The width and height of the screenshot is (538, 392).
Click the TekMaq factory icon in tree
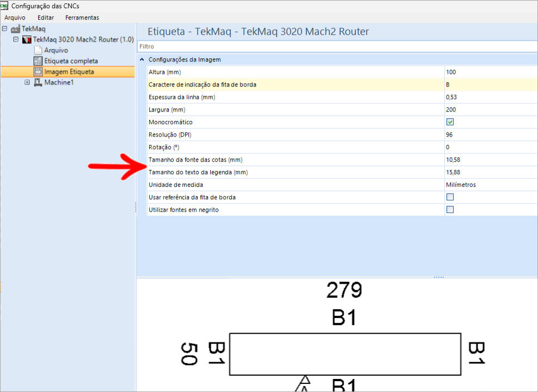point(15,29)
